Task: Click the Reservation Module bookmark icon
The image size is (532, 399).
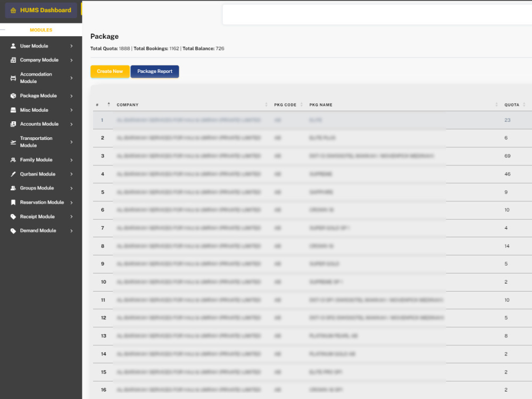Action: pos(13,202)
